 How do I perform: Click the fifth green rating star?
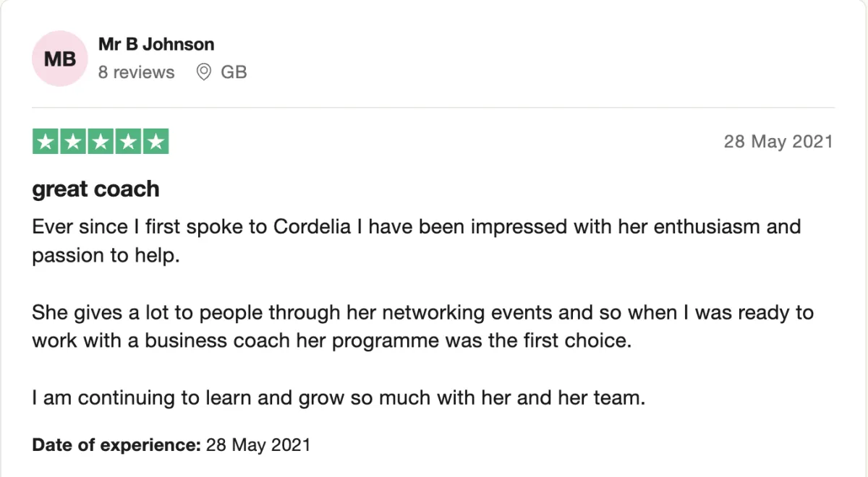pyautogui.click(x=156, y=142)
